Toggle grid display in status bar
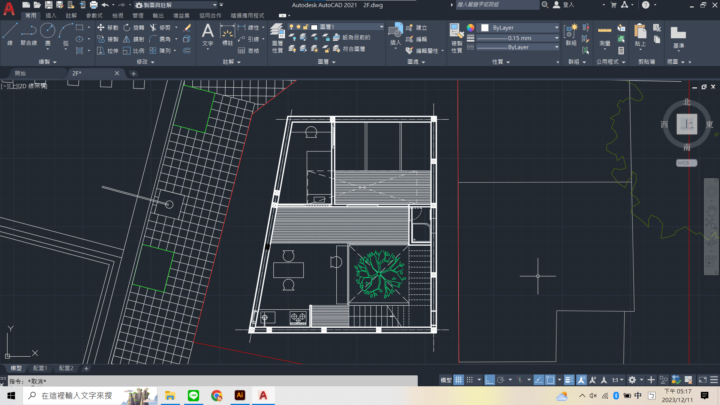Image resolution: width=720 pixels, height=405 pixels. pos(459,380)
